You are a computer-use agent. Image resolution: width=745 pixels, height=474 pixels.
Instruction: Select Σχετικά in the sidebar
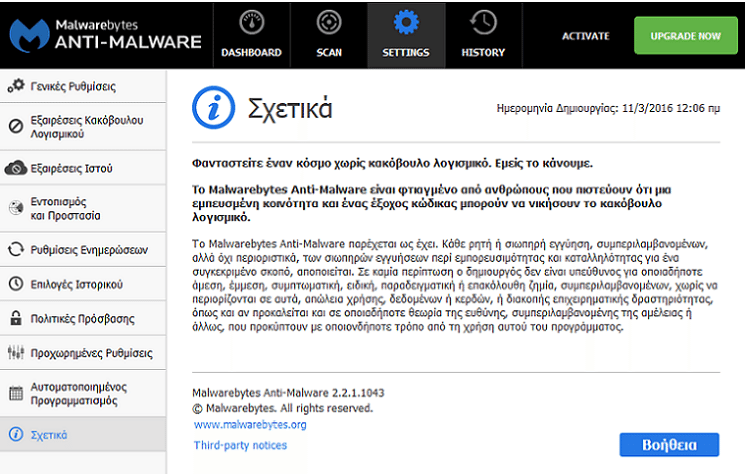click(x=83, y=434)
